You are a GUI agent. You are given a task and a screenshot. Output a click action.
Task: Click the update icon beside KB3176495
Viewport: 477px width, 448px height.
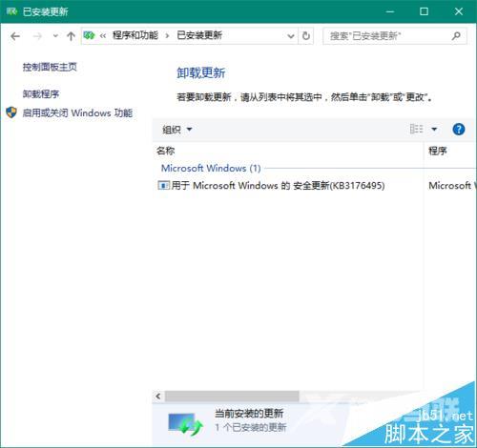point(163,185)
